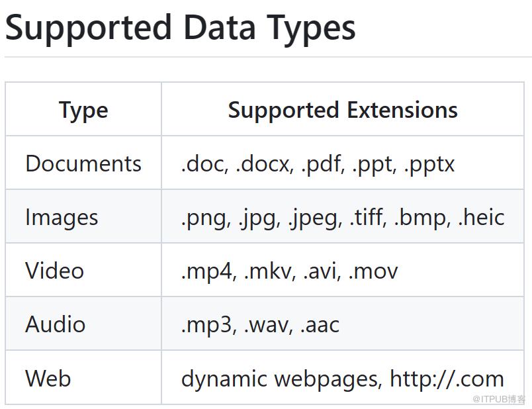Select the ".mov" extension text
Viewport: 532px width, 409px height.
click(373, 271)
